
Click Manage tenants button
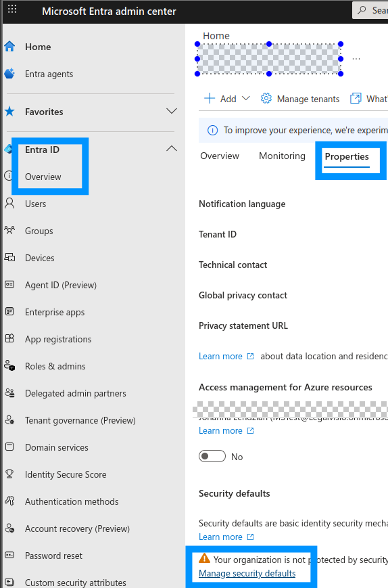tap(300, 99)
